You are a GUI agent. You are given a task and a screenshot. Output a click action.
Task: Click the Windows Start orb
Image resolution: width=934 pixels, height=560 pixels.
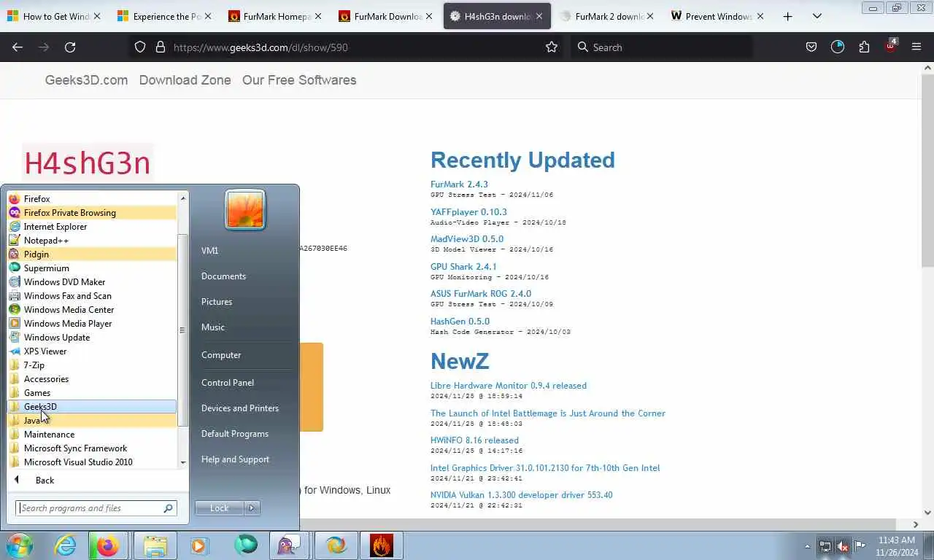click(20, 545)
